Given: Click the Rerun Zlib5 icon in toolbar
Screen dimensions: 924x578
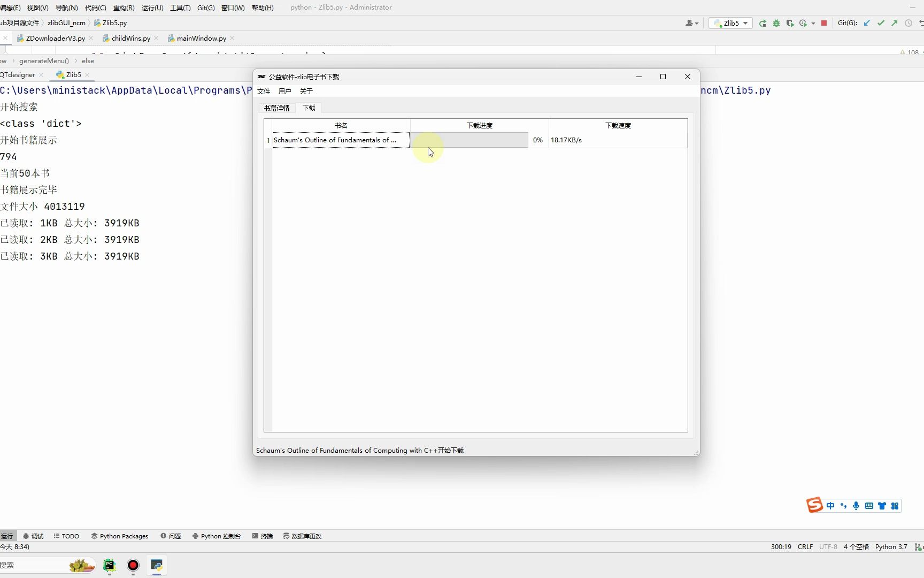Looking at the screenshot, I should [763, 23].
